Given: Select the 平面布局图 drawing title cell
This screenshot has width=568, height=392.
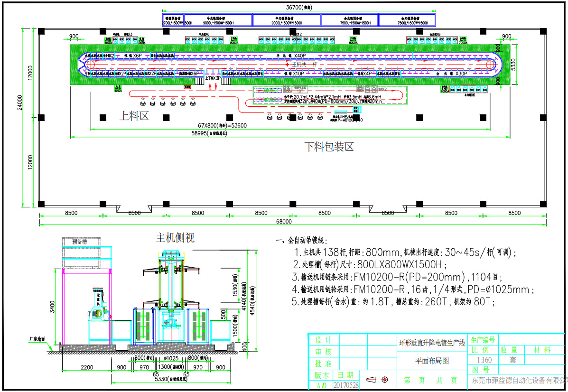Looking at the screenshot, I should [x=432, y=361].
